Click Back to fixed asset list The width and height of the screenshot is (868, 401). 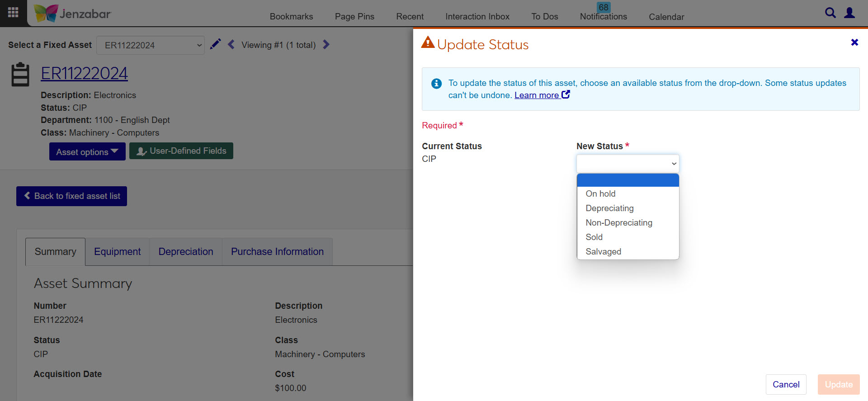pyautogui.click(x=71, y=196)
